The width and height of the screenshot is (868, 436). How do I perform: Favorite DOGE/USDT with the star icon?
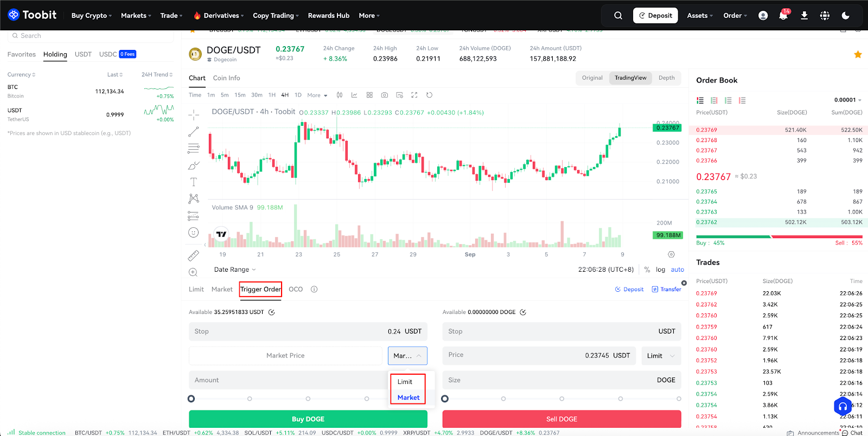858,54
